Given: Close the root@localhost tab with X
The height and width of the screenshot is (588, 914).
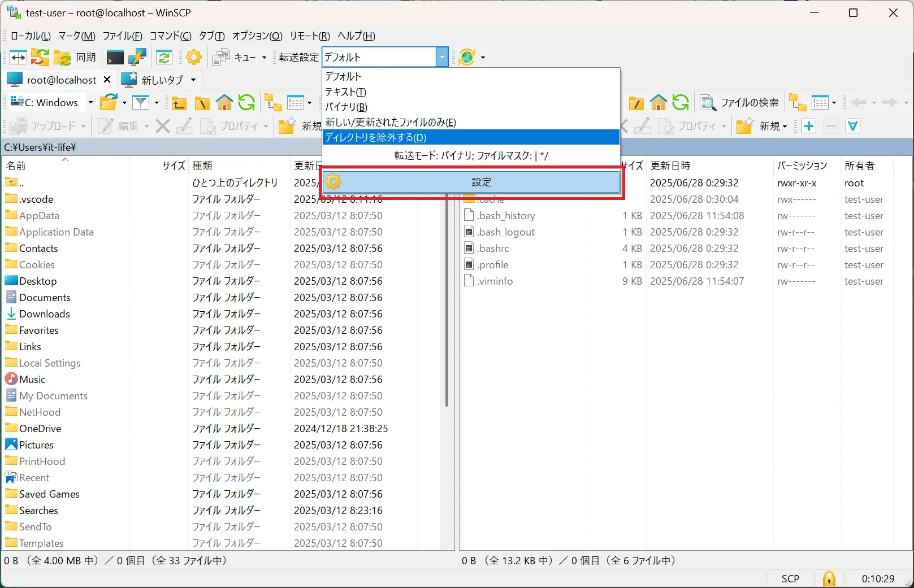Looking at the screenshot, I should click(107, 80).
